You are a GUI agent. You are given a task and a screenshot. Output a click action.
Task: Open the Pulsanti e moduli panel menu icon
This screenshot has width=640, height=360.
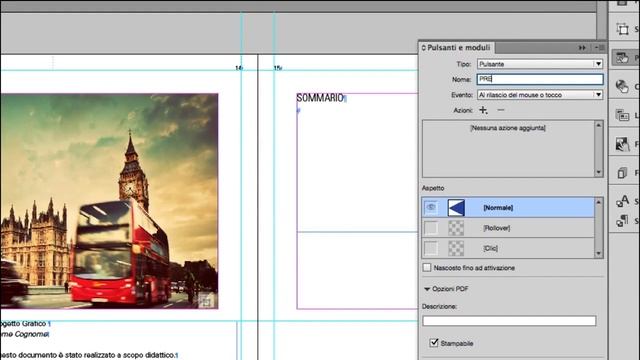600,48
